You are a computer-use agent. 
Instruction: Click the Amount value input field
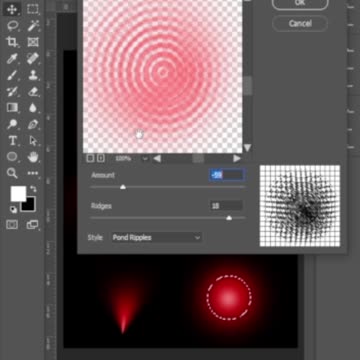click(x=227, y=175)
